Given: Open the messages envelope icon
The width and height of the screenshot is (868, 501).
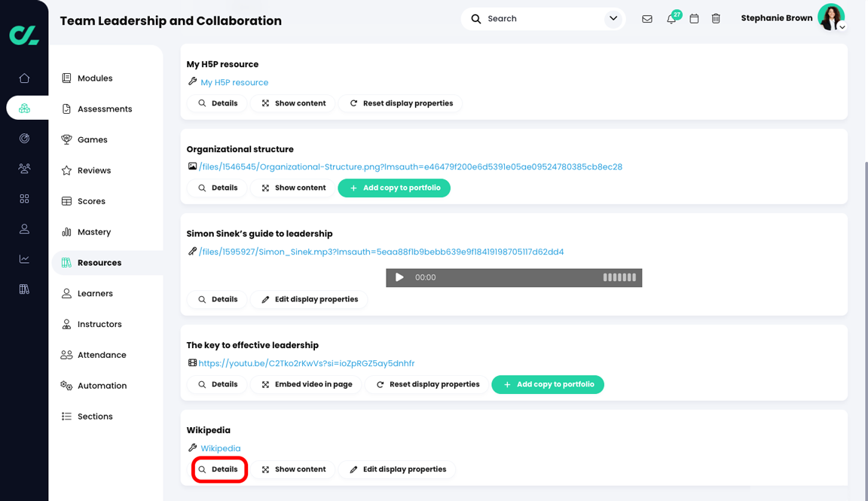Looking at the screenshot, I should click(x=647, y=18).
